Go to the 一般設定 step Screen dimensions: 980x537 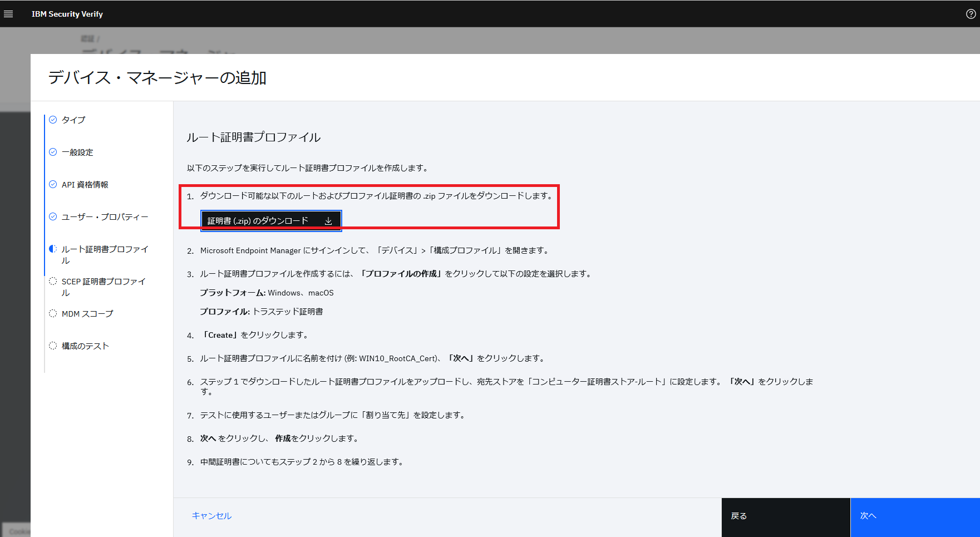pyautogui.click(x=77, y=152)
